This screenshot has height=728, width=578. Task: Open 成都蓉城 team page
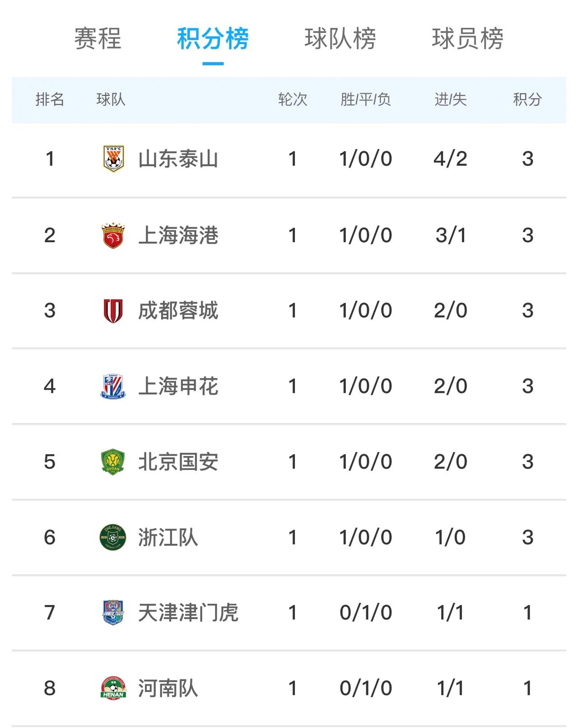click(x=178, y=311)
